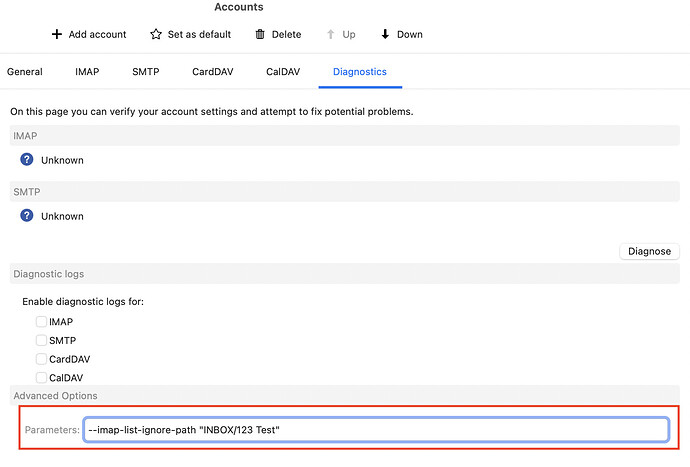The height and width of the screenshot is (467, 690).
Task: Click the SMTP Unknown question mark icon
Action: point(27,216)
